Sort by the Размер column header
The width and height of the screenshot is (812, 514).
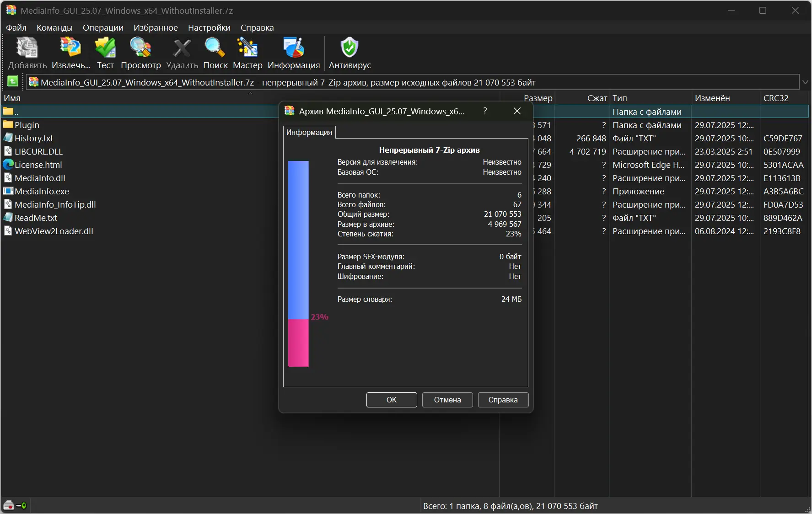(x=527, y=98)
